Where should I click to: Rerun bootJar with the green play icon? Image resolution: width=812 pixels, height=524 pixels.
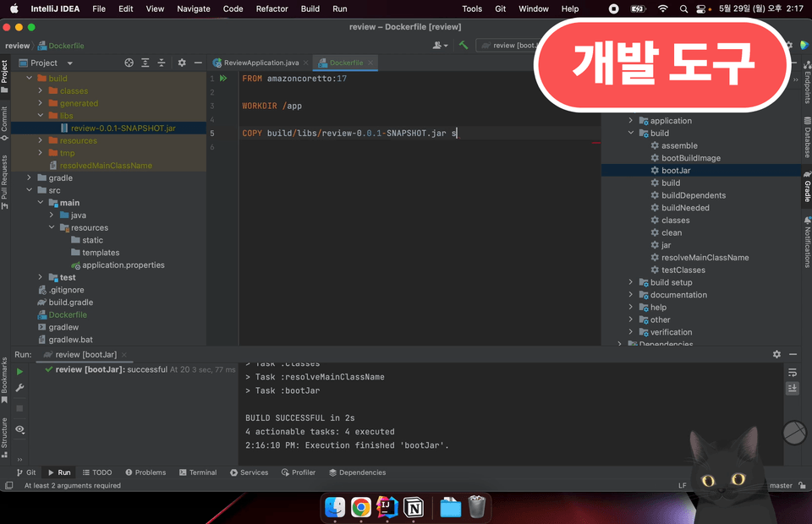[19, 371]
